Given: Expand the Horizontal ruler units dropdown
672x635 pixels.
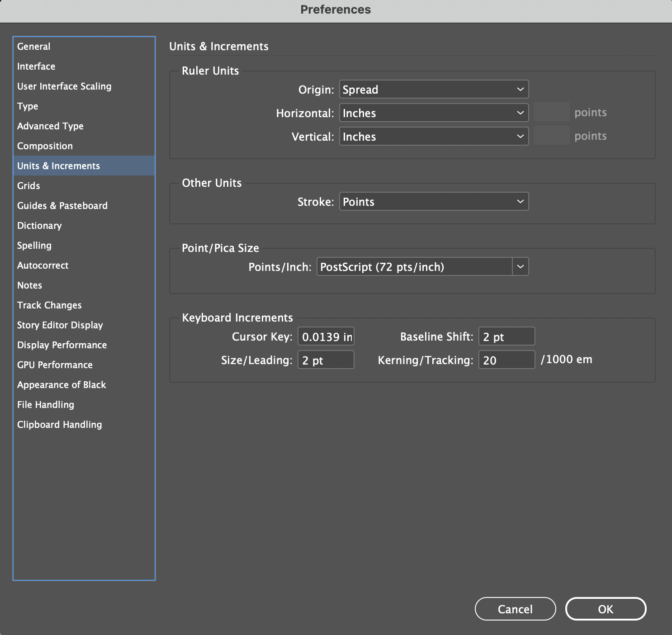Looking at the screenshot, I should [x=433, y=113].
